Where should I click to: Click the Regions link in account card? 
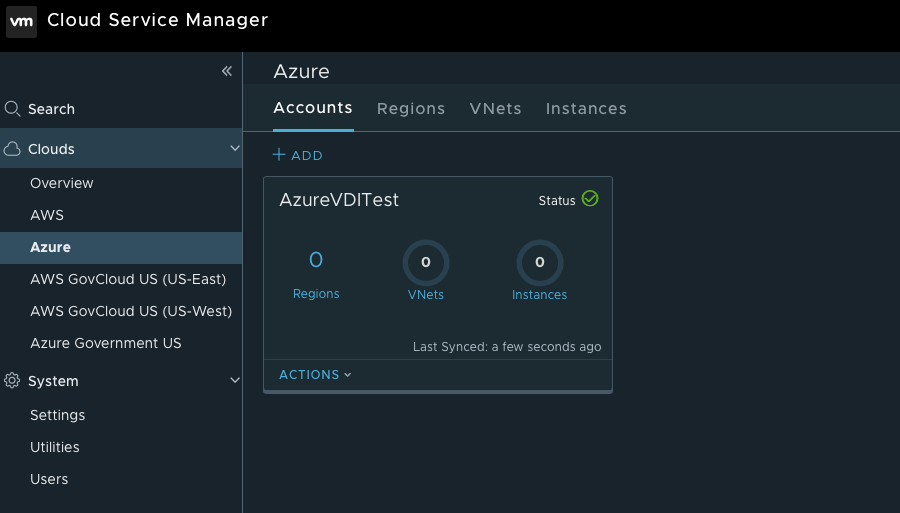(316, 294)
